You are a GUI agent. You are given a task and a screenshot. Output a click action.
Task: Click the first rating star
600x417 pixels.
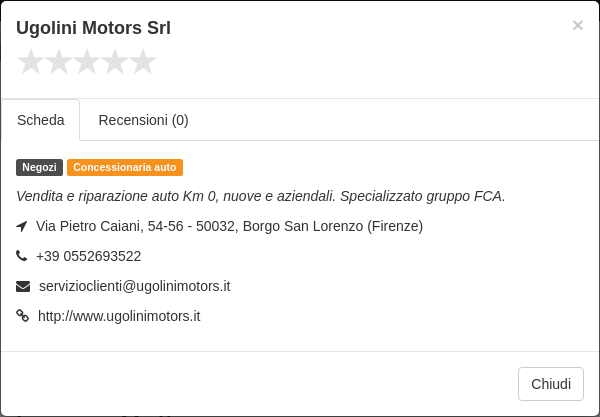(31, 62)
